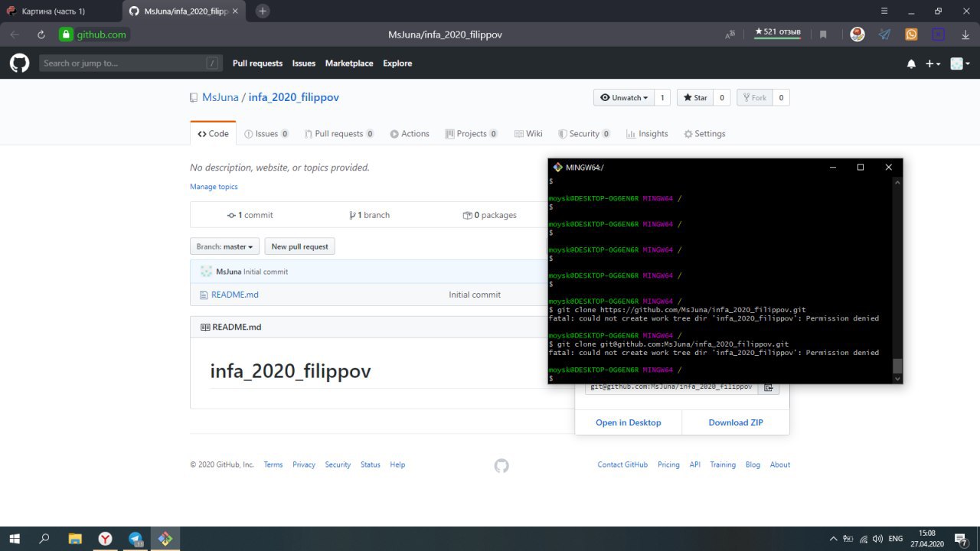
Task: Open the user avatar menu
Action: [x=960, y=64]
